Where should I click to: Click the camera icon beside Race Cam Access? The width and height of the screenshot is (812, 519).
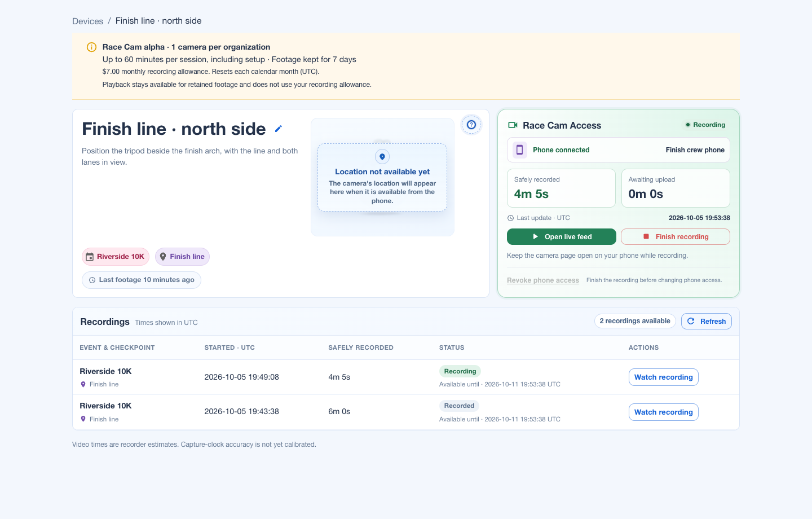tap(513, 125)
